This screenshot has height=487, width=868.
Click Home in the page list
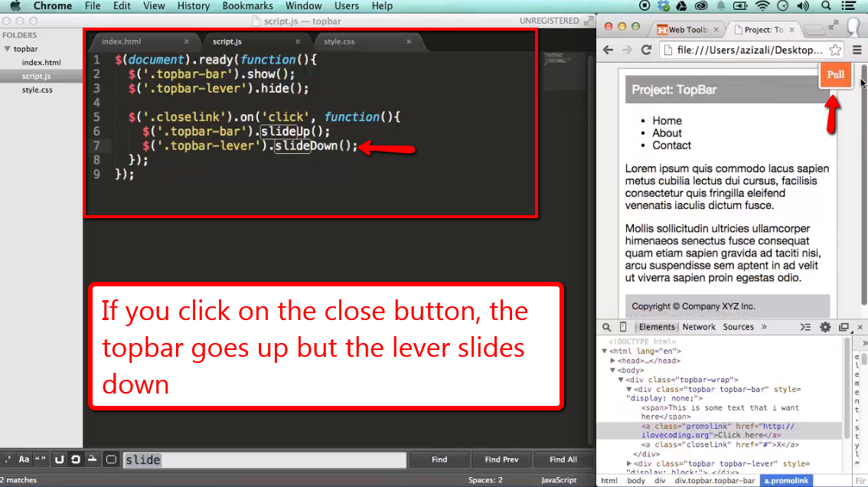pyautogui.click(x=667, y=121)
